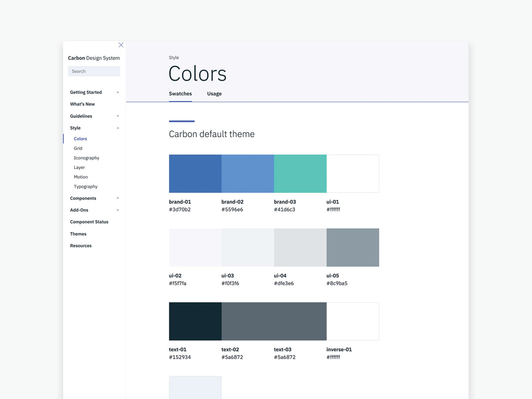
Task: Open the Add-Ons section
Action: [79, 210]
